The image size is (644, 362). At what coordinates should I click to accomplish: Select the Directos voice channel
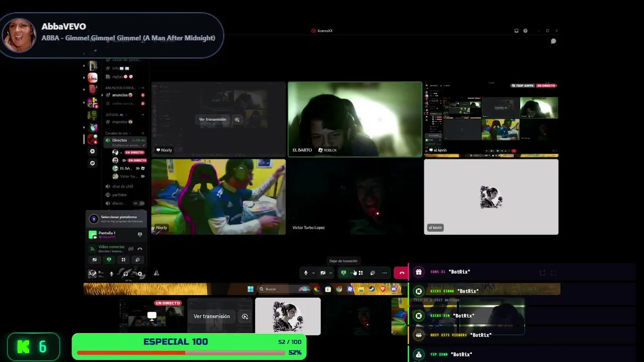coord(124,142)
